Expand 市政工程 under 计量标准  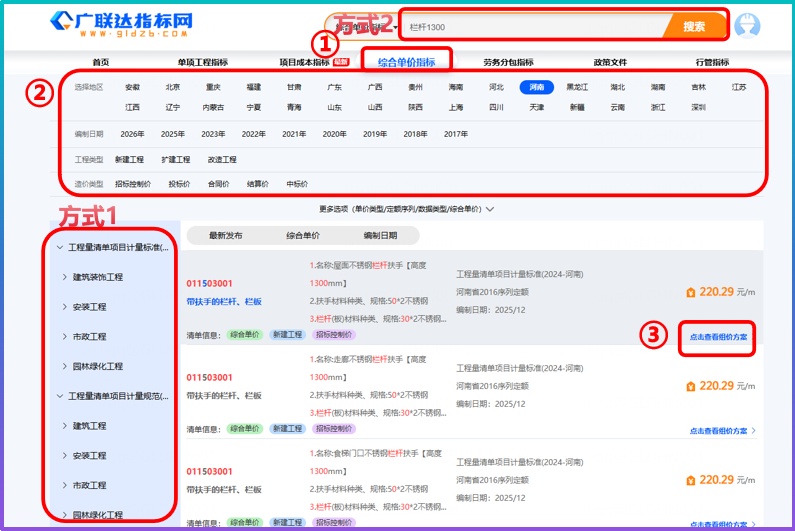coord(65,336)
